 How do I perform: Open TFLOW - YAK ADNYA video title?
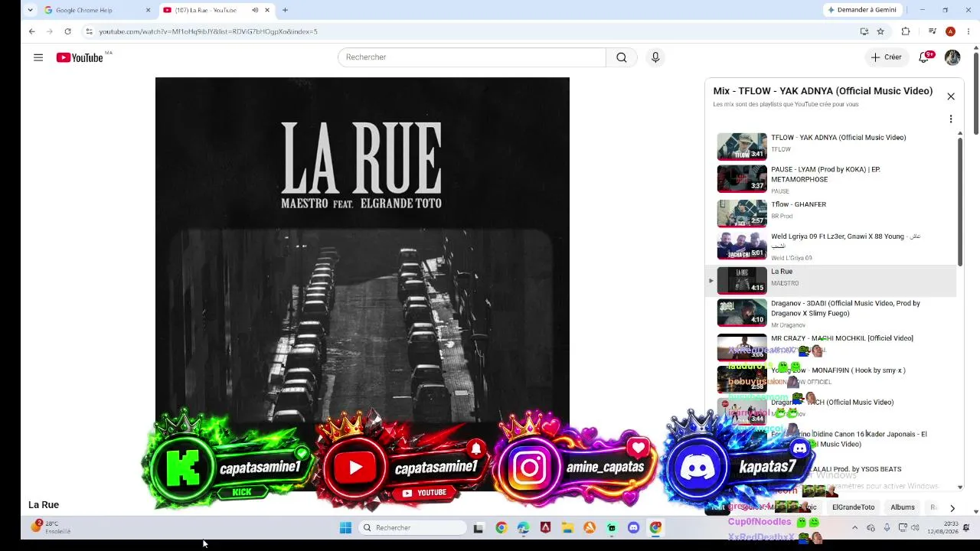838,138
